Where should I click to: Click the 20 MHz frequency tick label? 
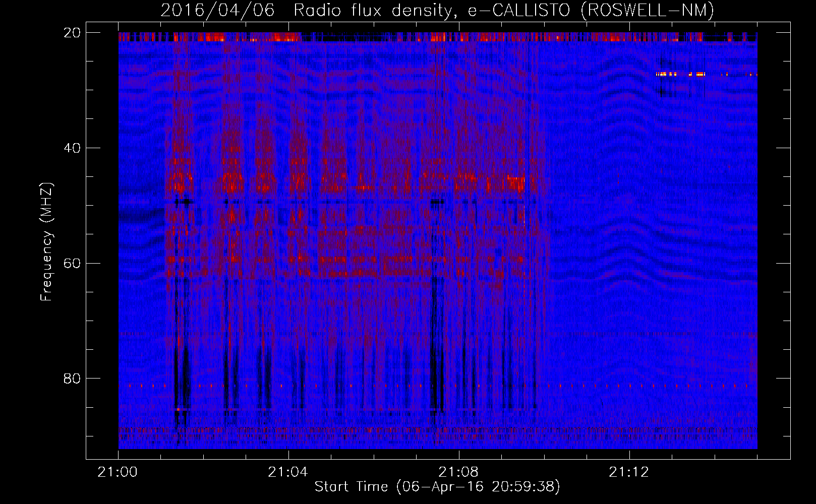point(72,33)
